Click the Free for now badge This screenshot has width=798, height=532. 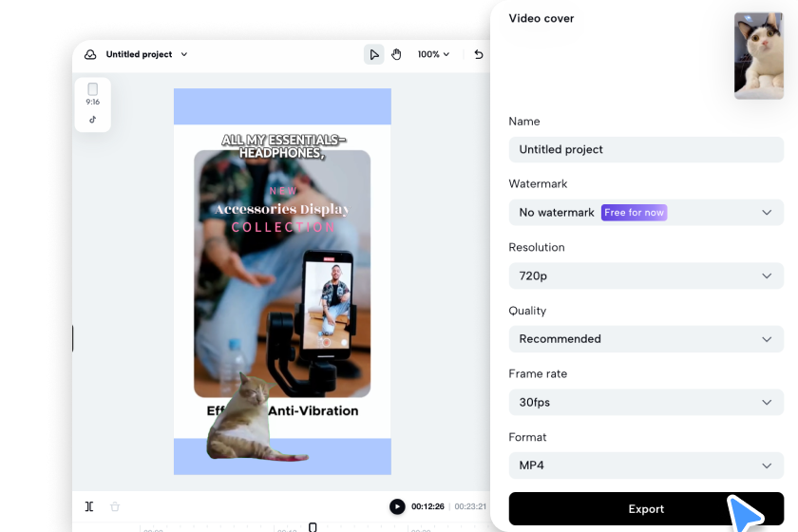tap(634, 212)
